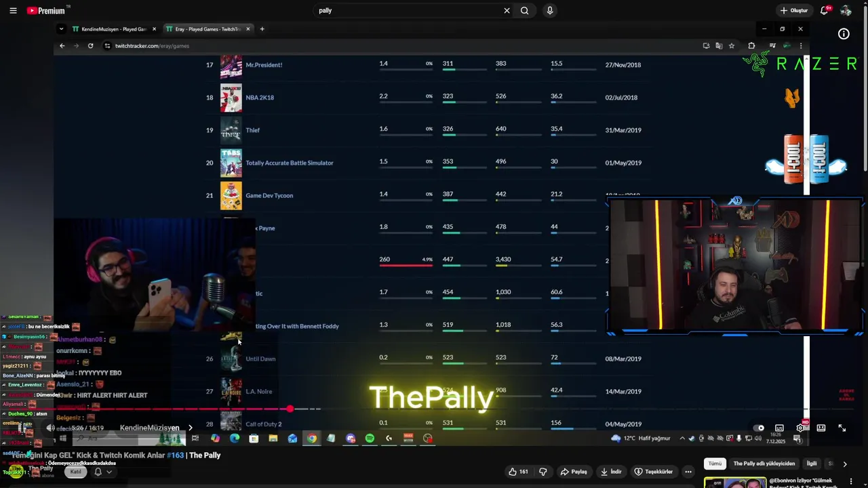Open The Pally channel avatar
The image size is (868, 488).
click(15, 471)
